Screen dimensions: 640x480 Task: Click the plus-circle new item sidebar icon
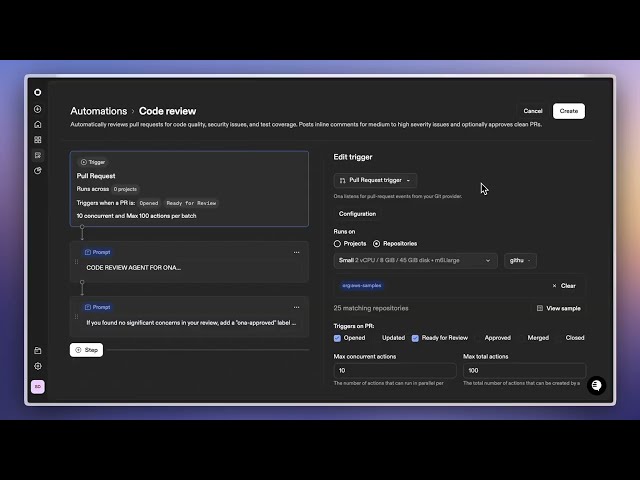(x=38, y=109)
